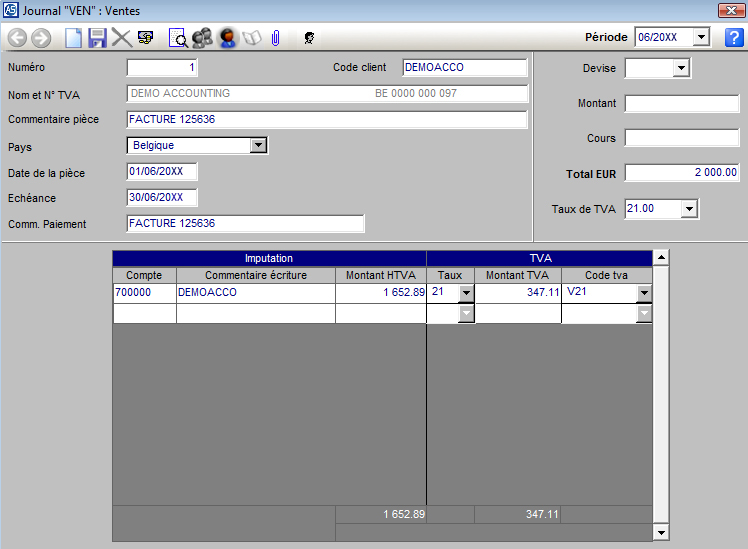Save the entry with the floppy disk icon
The height and width of the screenshot is (549, 748).
(x=97, y=38)
